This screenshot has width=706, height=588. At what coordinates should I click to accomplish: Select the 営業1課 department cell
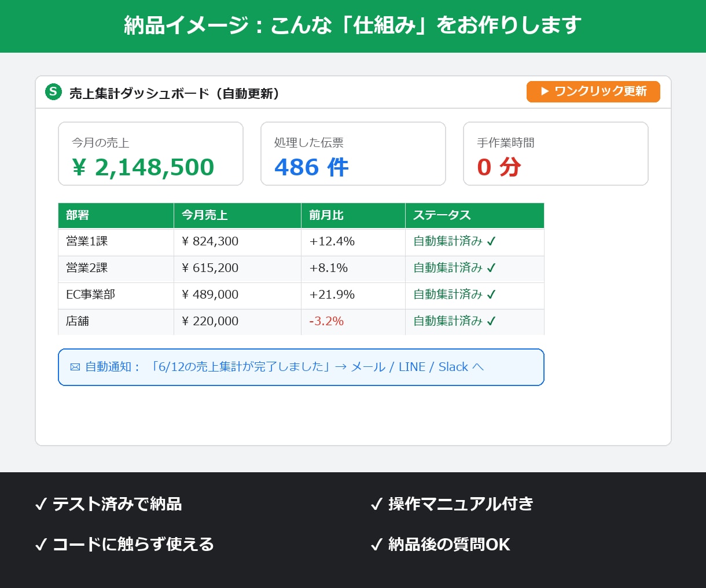coord(116,242)
